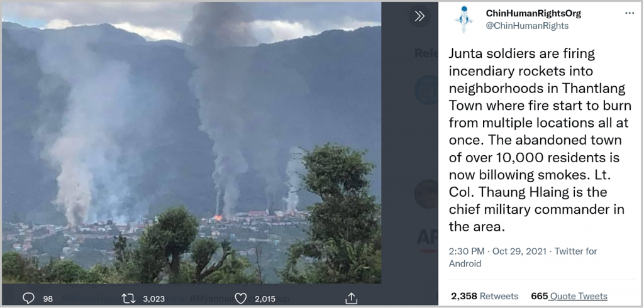The width and height of the screenshot is (644, 308).
Task: Like the tweet with the heart icon
Action: 240,299
